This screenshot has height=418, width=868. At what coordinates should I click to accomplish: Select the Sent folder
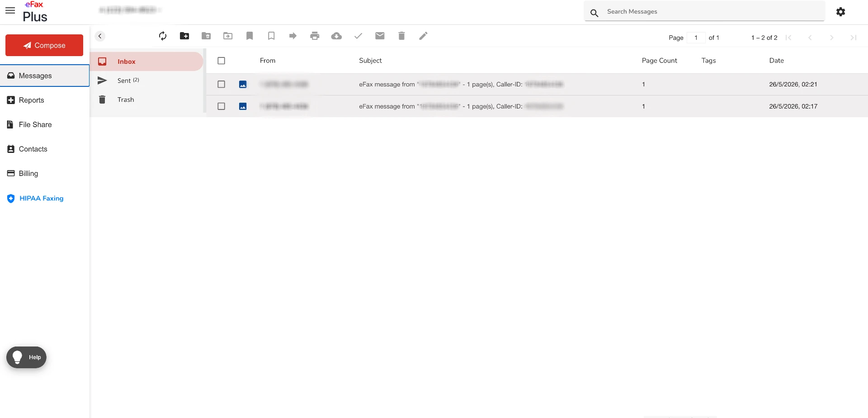pyautogui.click(x=146, y=81)
